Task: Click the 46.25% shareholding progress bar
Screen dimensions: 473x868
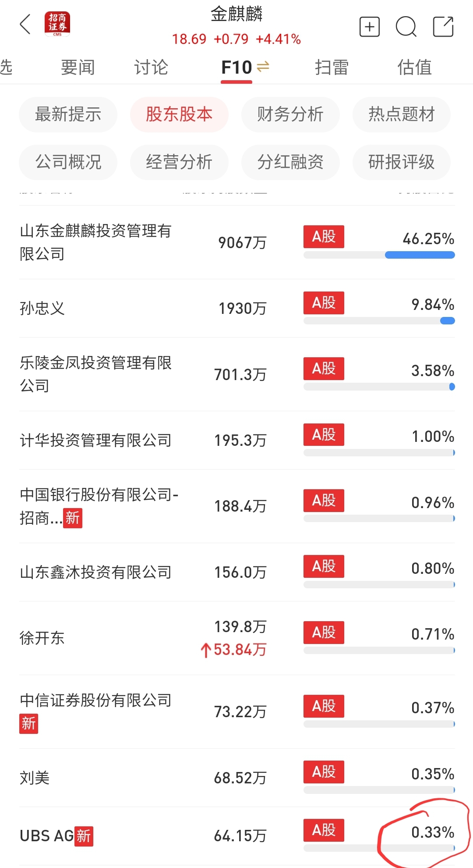Action: pos(379,255)
